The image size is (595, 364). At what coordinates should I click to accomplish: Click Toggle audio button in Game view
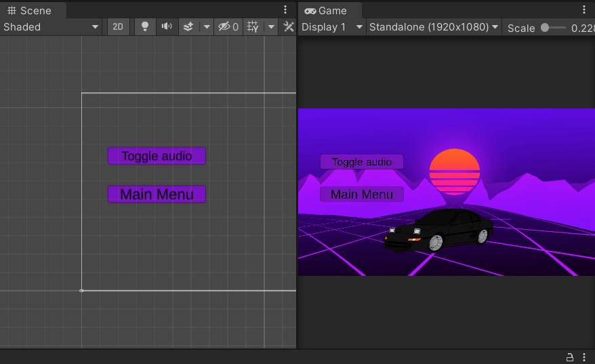tap(362, 162)
